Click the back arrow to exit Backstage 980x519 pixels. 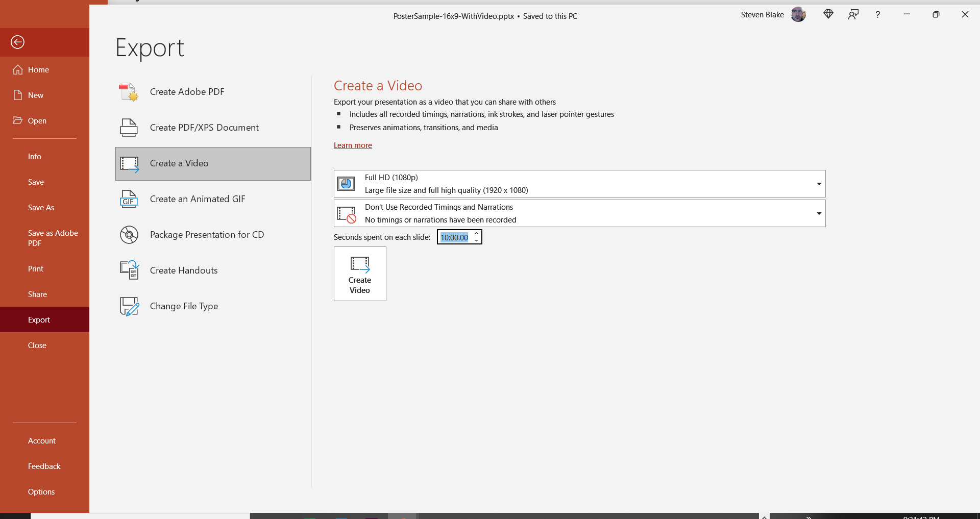(18, 42)
